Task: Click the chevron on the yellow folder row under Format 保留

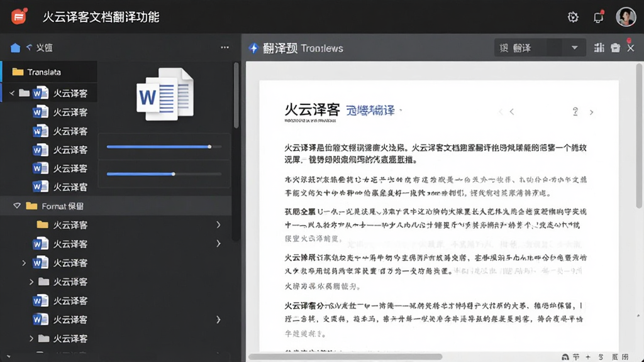Action: (x=218, y=224)
